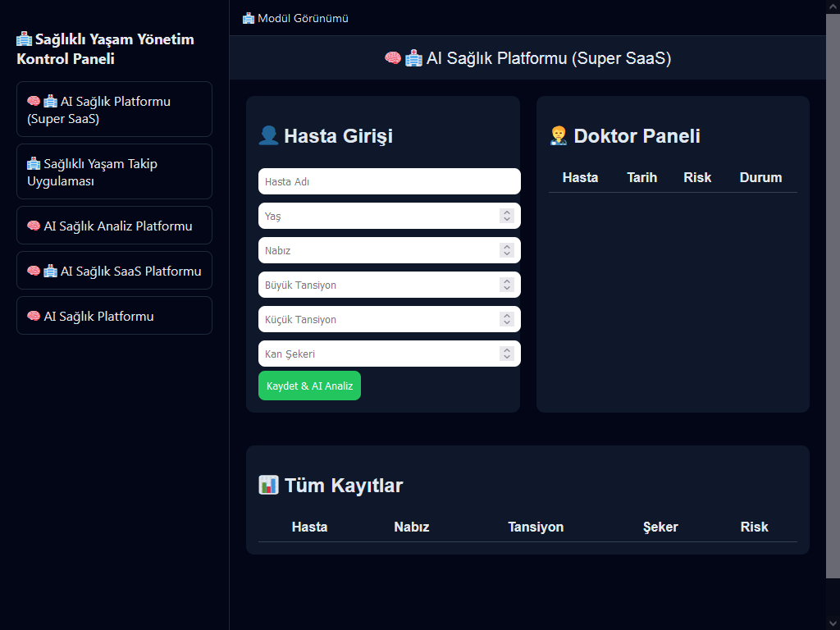Select the last sidebar item AI Sağlık Platformu
Viewport: 840px width, 630px height.
click(114, 316)
